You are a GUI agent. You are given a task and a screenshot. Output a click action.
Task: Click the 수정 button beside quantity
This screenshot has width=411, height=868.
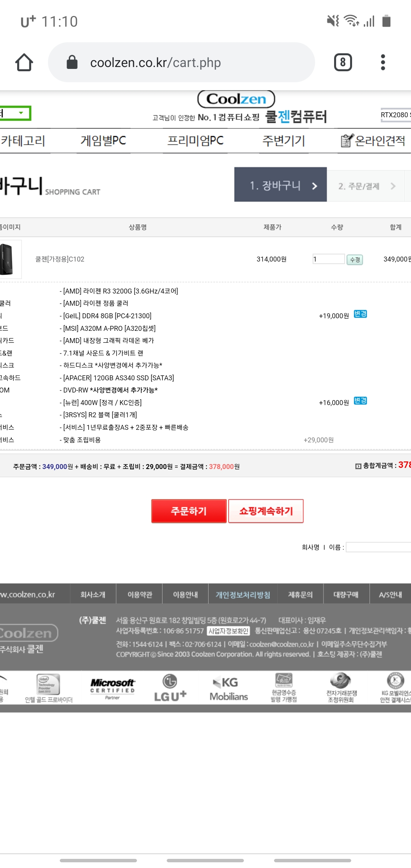point(355,260)
